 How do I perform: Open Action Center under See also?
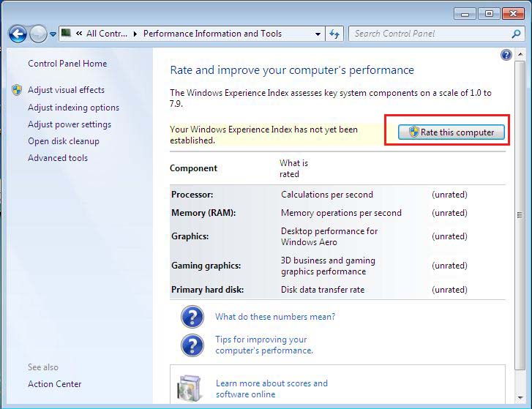[55, 384]
